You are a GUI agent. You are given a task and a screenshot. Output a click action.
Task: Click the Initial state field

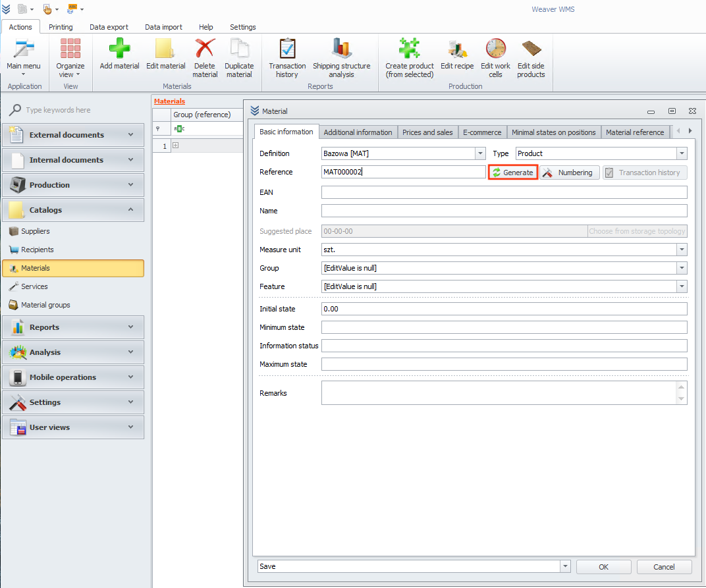(x=504, y=309)
